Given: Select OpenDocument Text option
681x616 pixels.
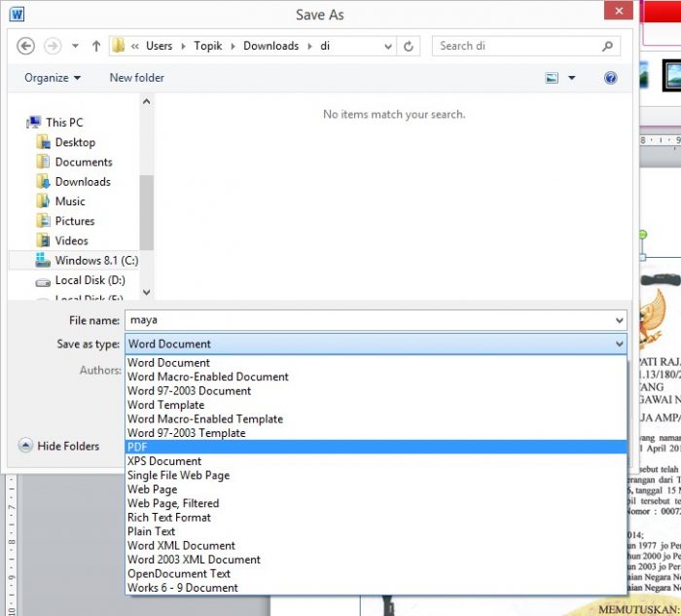Looking at the screenshot, I should pyautogui.click(x=376, y=574).
